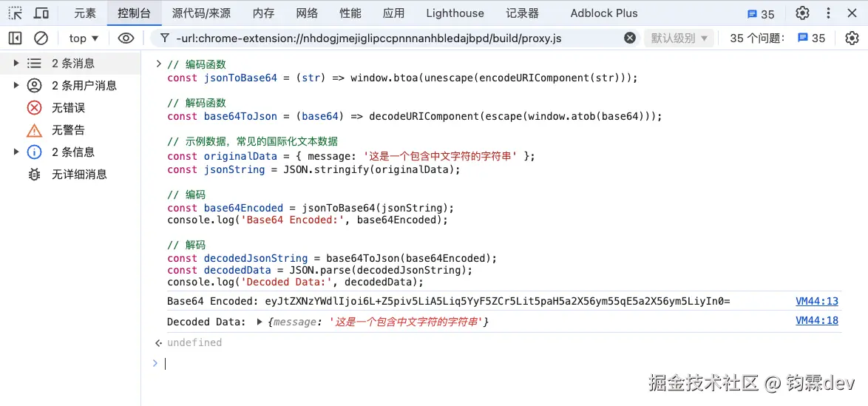Open the 默认级别 log level dropdown

[679, 38]
